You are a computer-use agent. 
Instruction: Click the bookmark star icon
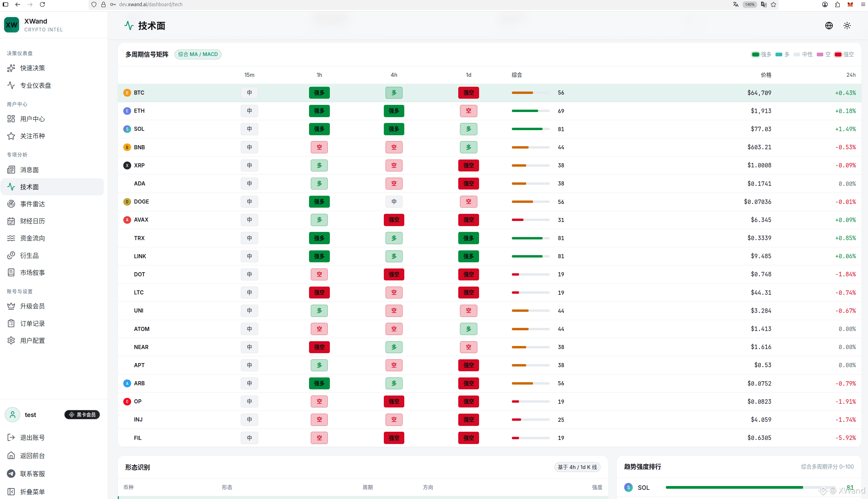[x=773, y=4]
